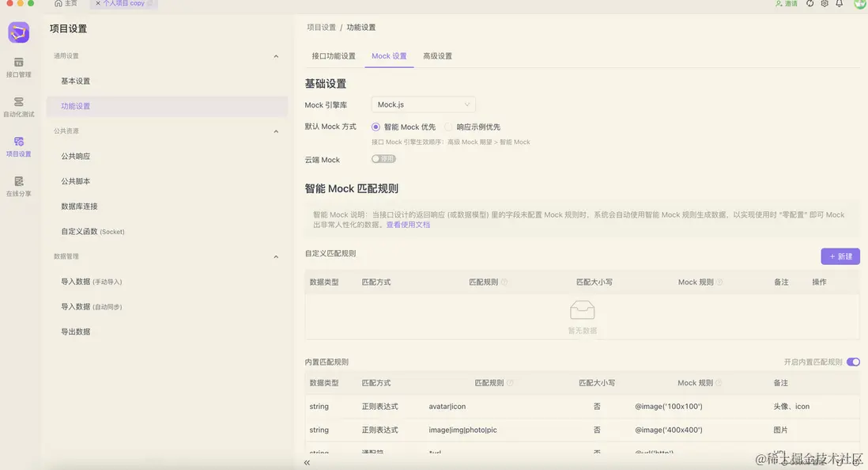Go to 在线分享 sidebar section
Image resolution: width=868 pixels, height=470 pixels.
[x=19, y=186]
